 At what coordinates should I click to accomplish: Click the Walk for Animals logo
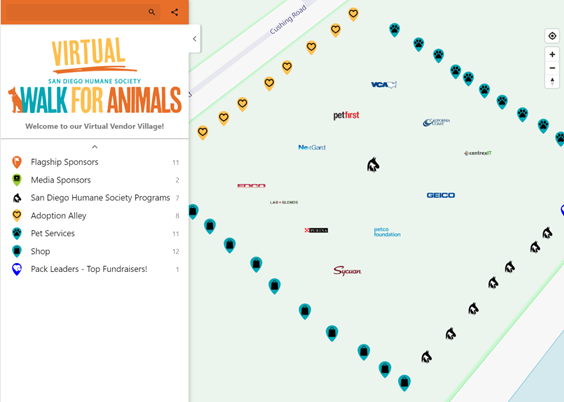point(95,76)
